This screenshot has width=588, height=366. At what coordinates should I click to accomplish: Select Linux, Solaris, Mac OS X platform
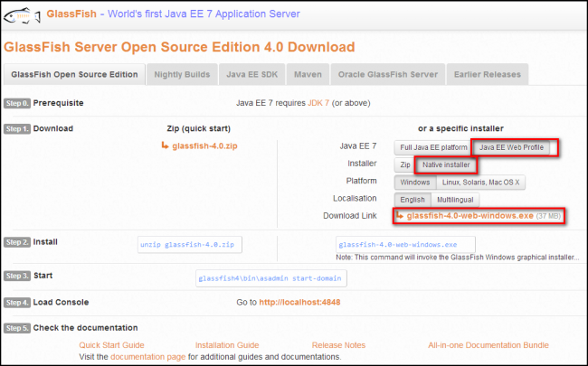coord(480,183)
